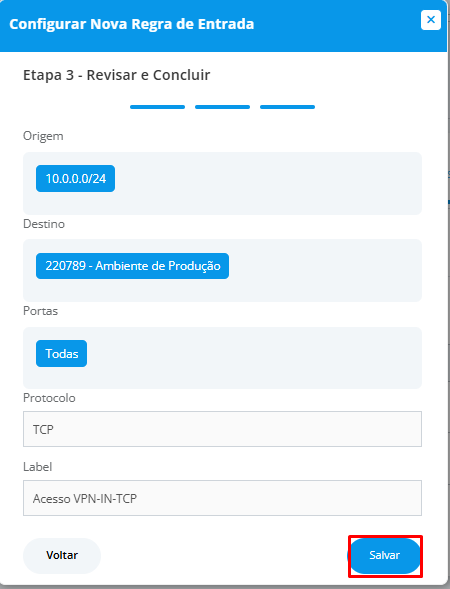450x589 pixels.
Task: Close the Configurar Nova Regra dialog
Action: click(x=430, y=20)
